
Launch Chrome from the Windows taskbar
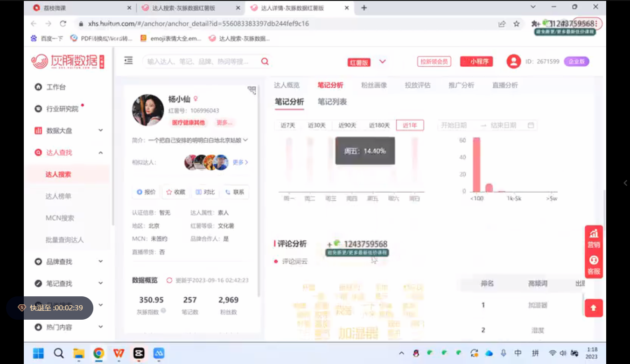click(98, 354)
